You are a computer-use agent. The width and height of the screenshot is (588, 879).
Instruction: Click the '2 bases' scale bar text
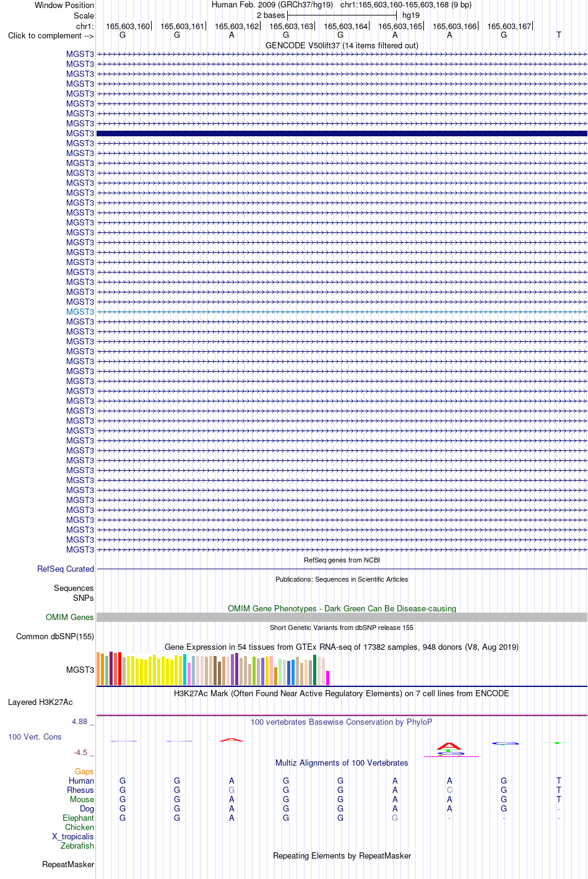pyautogui.click(x=270, y=15)
